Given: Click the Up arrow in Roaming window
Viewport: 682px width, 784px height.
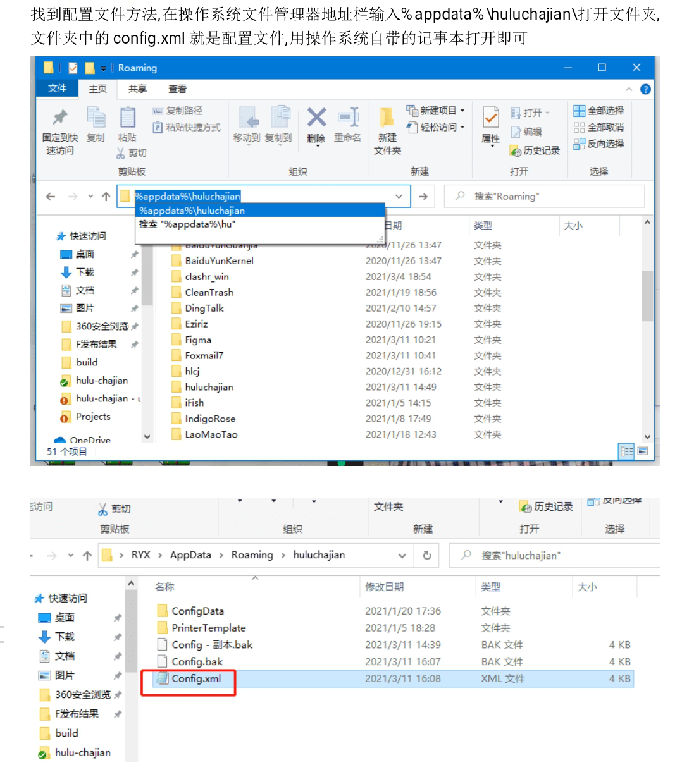Looking at the screenshot, I should [x=106, y=197].
